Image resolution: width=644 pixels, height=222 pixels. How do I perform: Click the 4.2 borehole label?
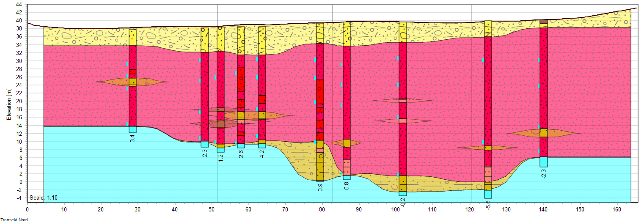[262, 153]
